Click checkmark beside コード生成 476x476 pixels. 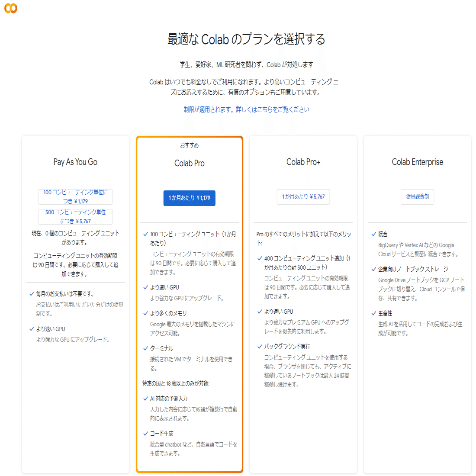point(146,434)
